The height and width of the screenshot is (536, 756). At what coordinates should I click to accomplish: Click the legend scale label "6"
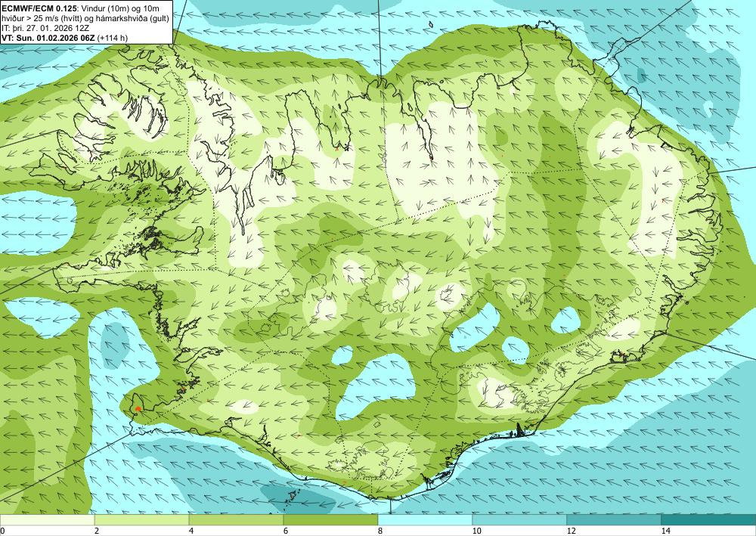[286, 531]
